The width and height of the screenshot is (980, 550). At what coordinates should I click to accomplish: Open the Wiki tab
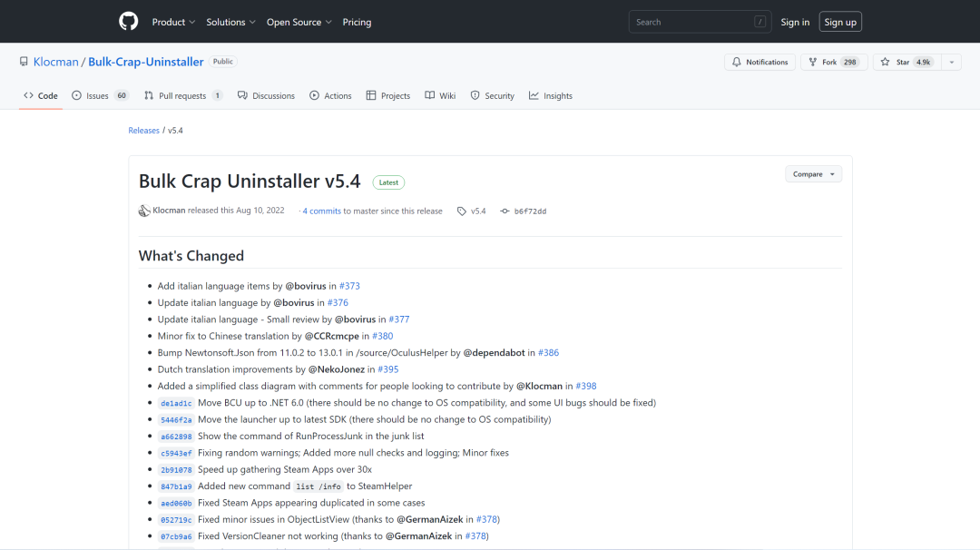click(x=440, y=95)
